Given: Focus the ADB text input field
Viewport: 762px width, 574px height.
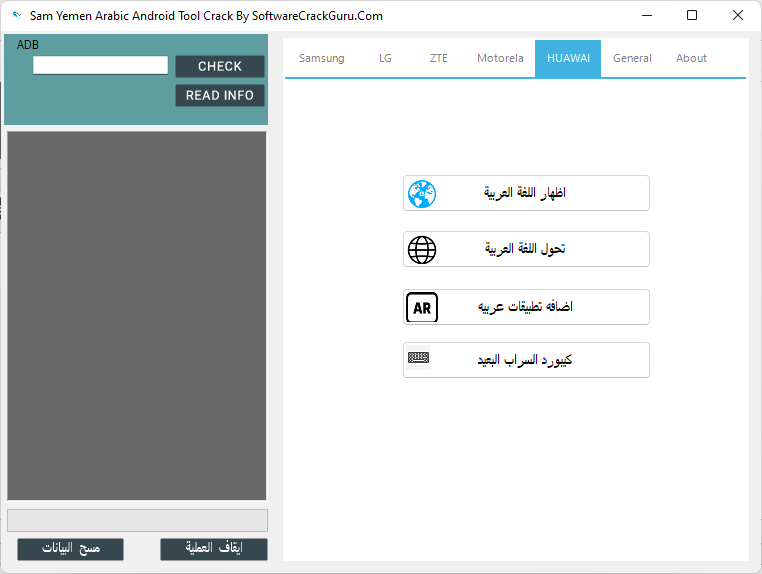Looking at the screenshot, I should coord(101,65).
